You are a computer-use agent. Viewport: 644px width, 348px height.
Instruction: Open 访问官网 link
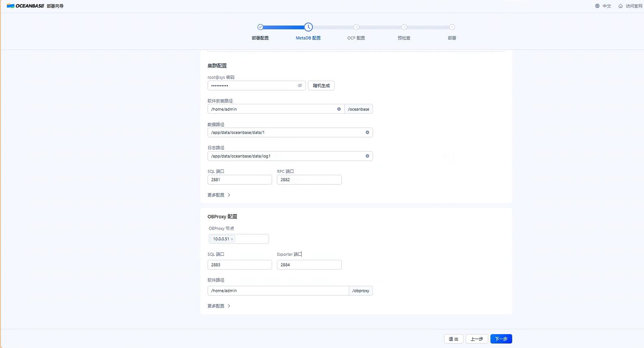(x=634, y=6)
